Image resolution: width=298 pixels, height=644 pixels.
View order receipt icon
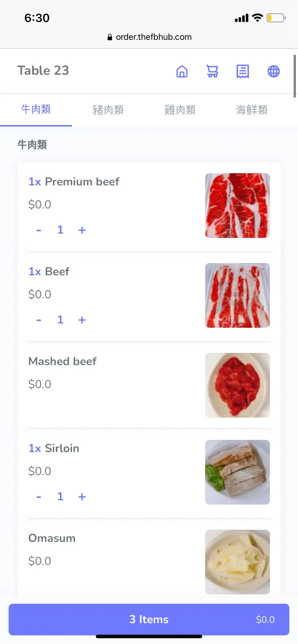pyautogui.click(x=243, y=71)
